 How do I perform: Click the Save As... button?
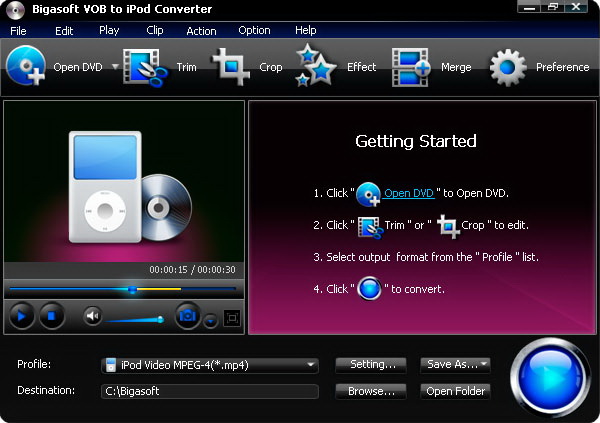pyautogui.click(x=455, y=365)
